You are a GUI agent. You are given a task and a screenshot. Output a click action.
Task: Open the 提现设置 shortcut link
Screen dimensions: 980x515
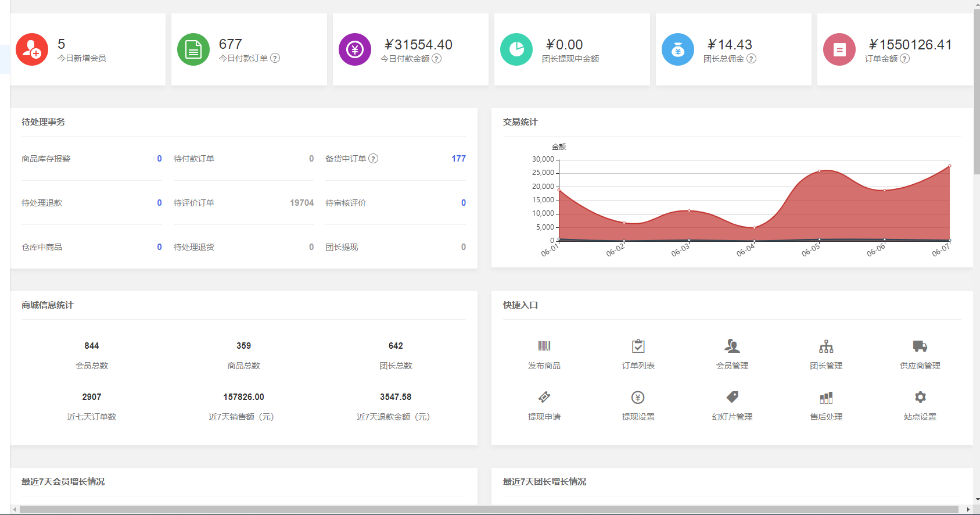click(x=638, y=417)
